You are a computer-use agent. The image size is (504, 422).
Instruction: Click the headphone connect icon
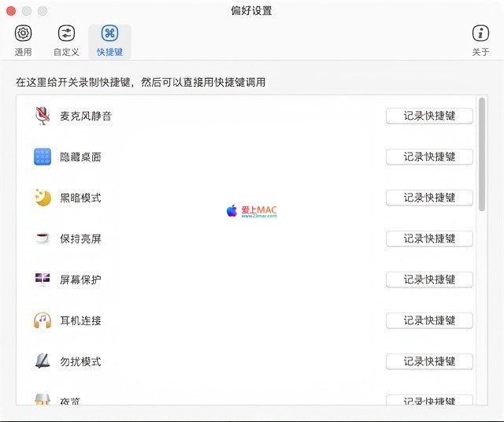click(43, 320)
